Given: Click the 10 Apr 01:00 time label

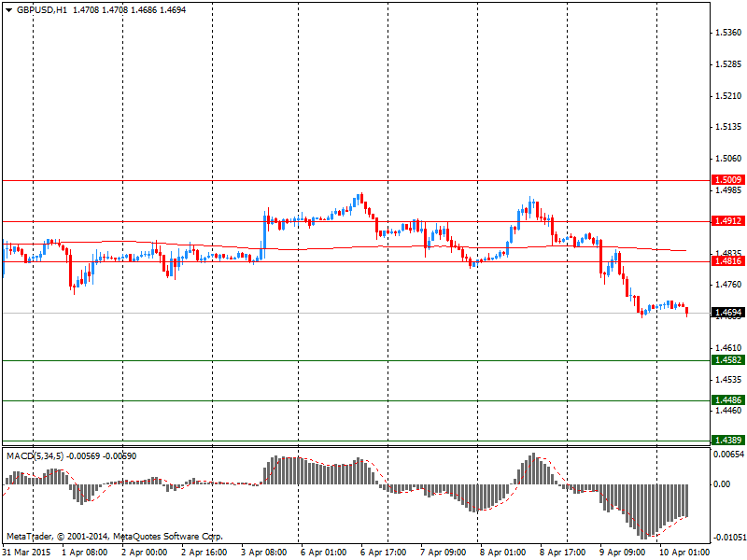Looking at the screenshot, I should pos(684,553).
